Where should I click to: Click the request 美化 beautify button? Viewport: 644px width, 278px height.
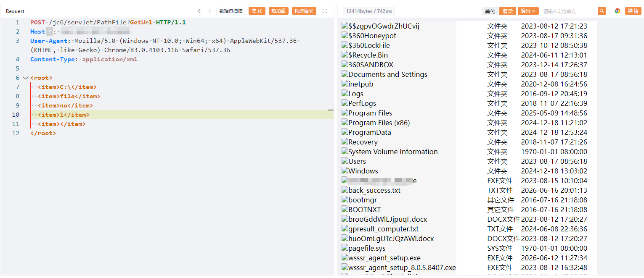[x=257, y=11]
